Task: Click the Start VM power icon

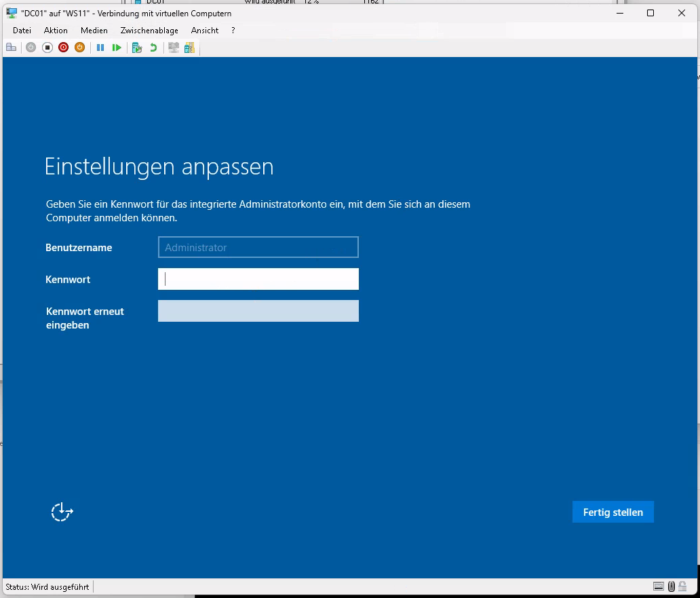Action: click(31, 48)
